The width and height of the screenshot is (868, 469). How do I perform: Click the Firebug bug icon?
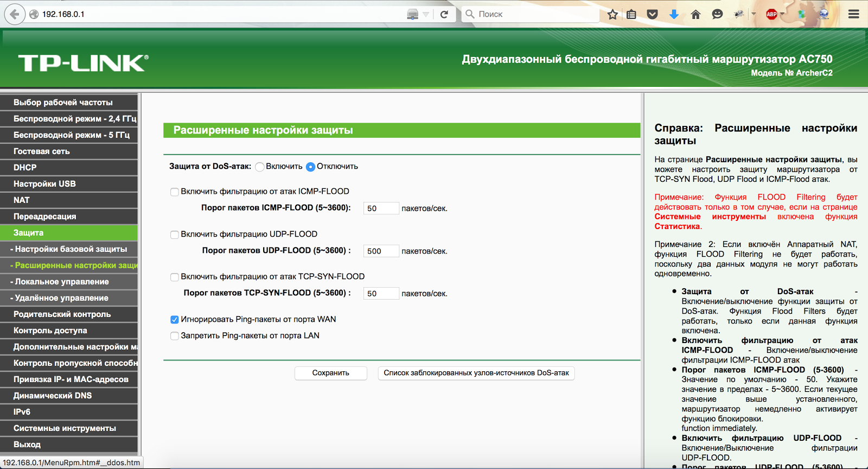(739, 14)
